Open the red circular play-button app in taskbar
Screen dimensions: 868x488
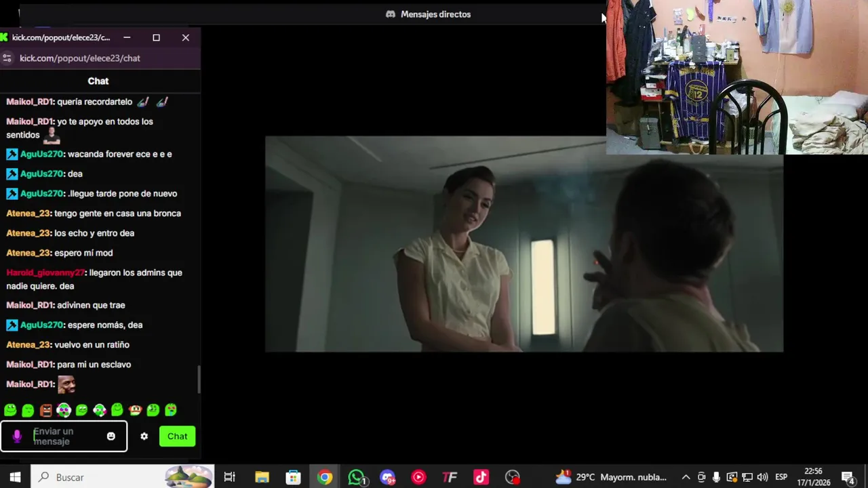tap(418, 477)
